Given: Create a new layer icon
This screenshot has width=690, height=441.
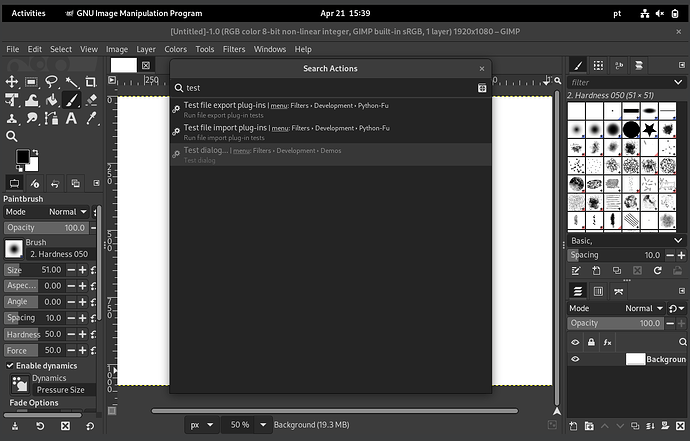Looking at the screenshot, I should tap(573, 426).
